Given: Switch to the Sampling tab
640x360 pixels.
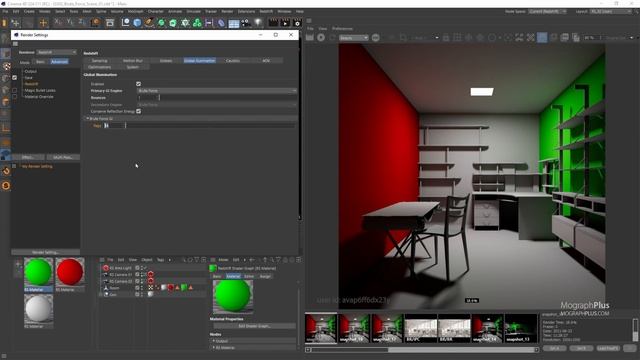Looking at the screenshot, I should pyautogui.click(x=99, y=60).
